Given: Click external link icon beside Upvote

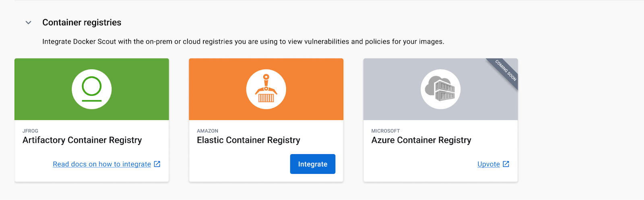Looking at the screenshot, I should [506, 164].
